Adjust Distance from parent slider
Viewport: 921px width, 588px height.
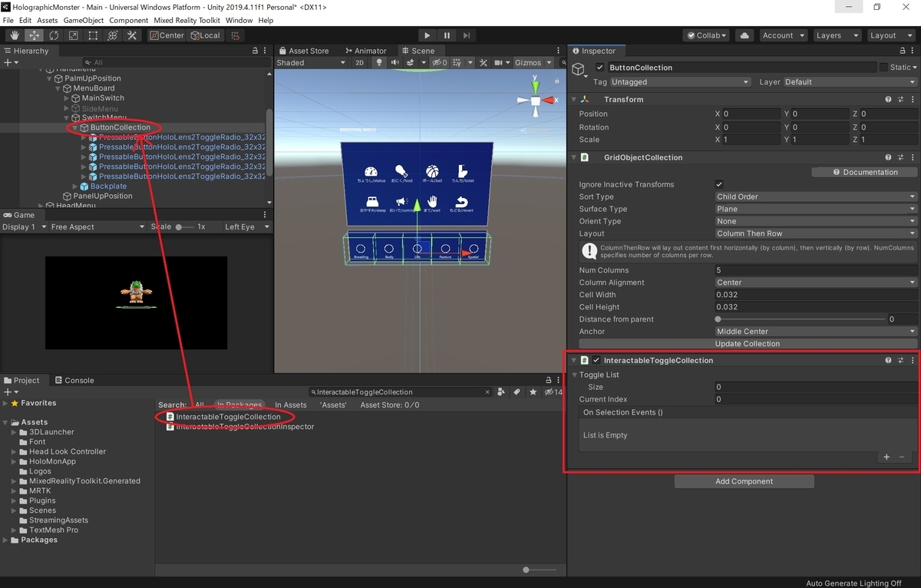coord(800,319)
